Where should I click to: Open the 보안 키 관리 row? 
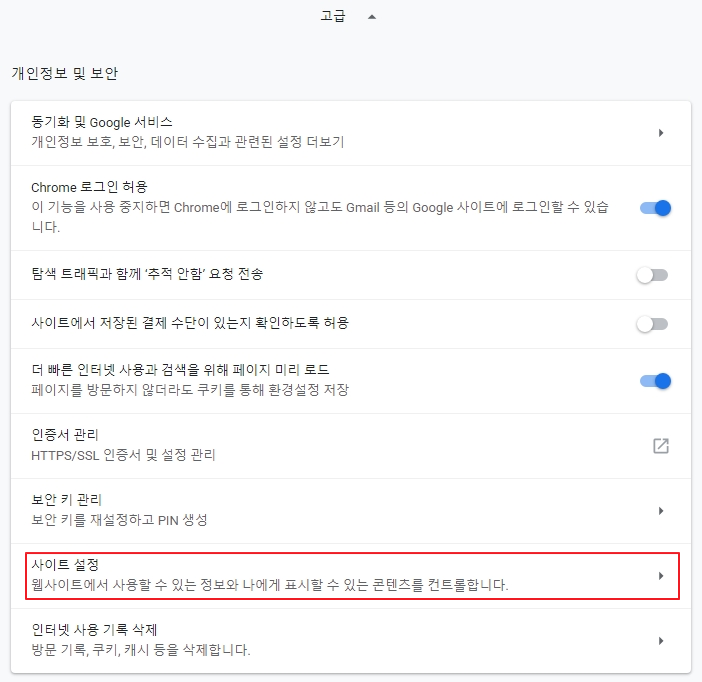tap(351, 511)
